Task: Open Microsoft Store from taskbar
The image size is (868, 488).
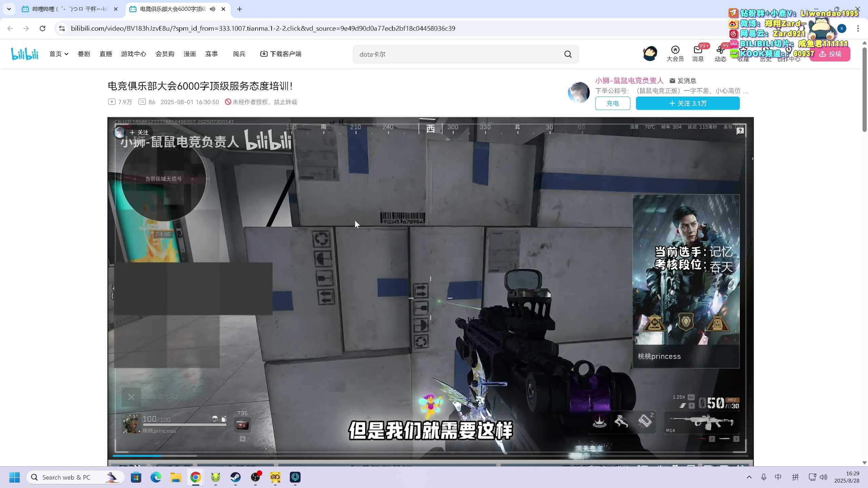Action: (136, 477)
